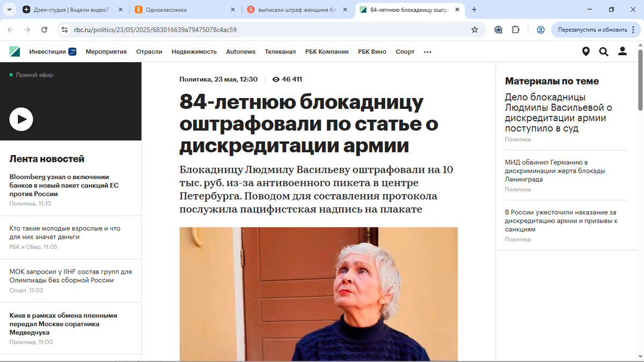Screen dimensions: 644x362
Task: Open the location pin icon
Action: (586, 51)
